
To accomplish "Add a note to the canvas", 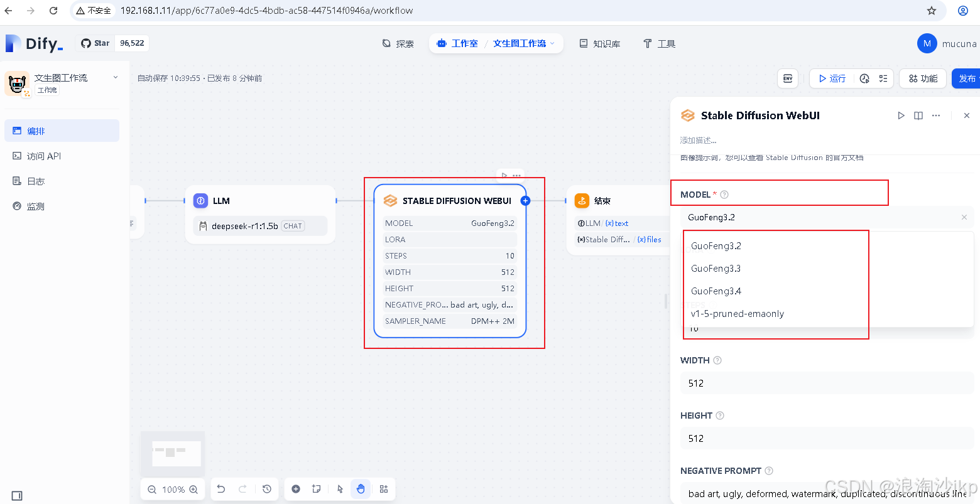I will [x=317, y=489].
